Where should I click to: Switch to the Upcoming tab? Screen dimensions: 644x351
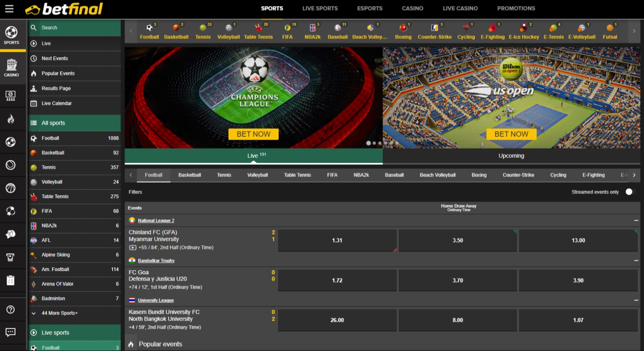pyautogui.click(x=511, y=156)
